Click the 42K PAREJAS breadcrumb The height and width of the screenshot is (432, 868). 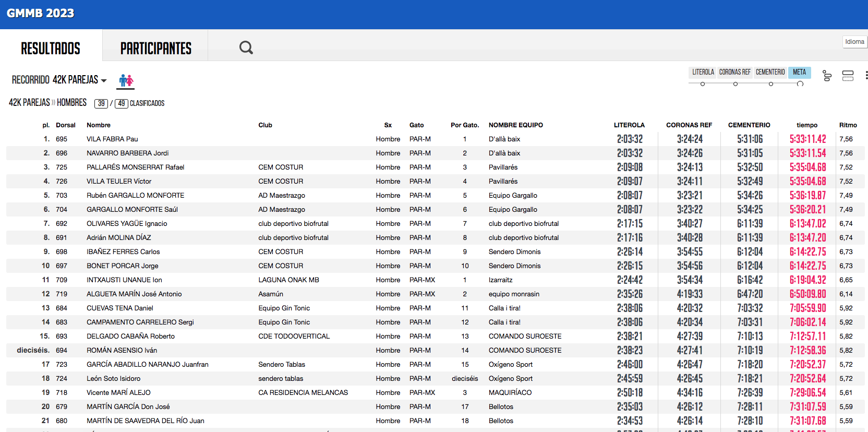pos(29,103)
